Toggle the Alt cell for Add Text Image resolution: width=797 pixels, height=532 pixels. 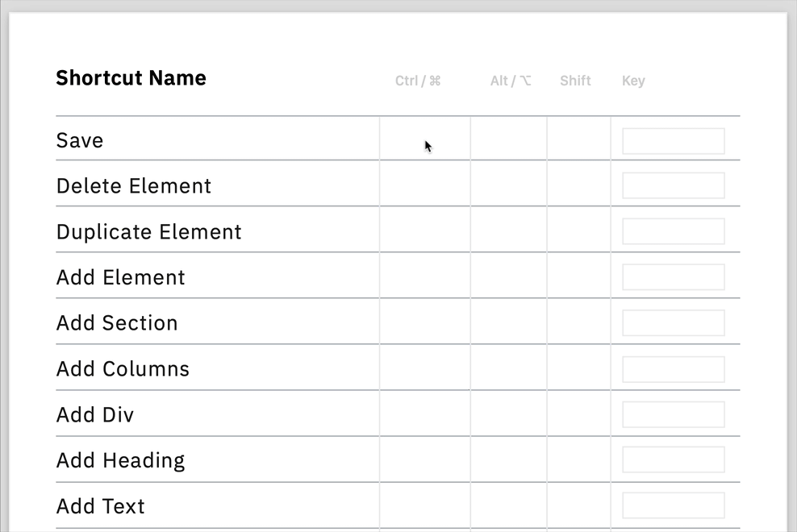(509, 505)
